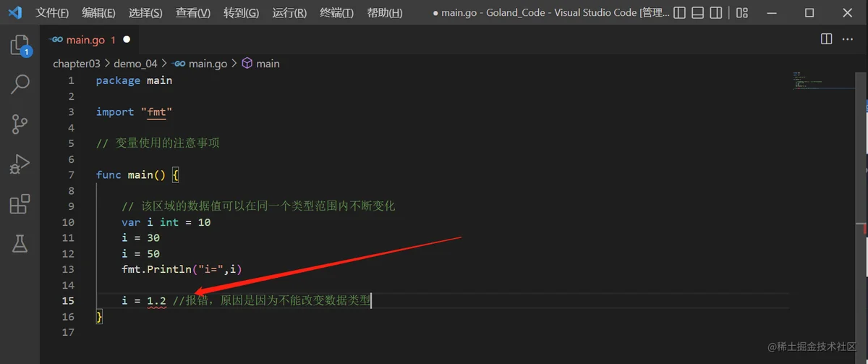
Task: Click the text 'package main'
Action: (134, 80)
